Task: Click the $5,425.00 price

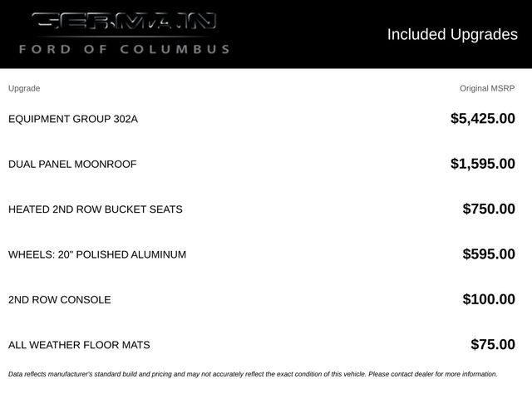Action: 482,118
